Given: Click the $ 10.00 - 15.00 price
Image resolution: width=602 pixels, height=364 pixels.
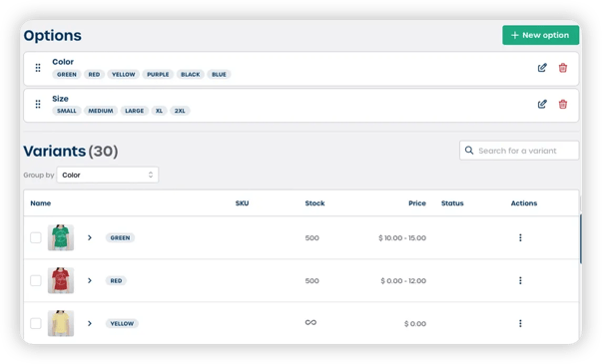Looking at the screenshot, I should pos(402,238).
